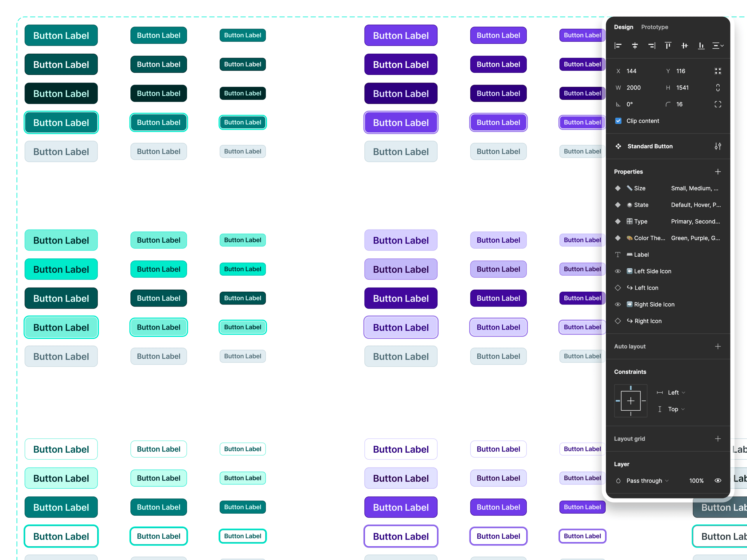Toggle absolute position icon beside Y field
Viewport: 747px width, 560px height.
pyautogui.click(x=718, y=71)
